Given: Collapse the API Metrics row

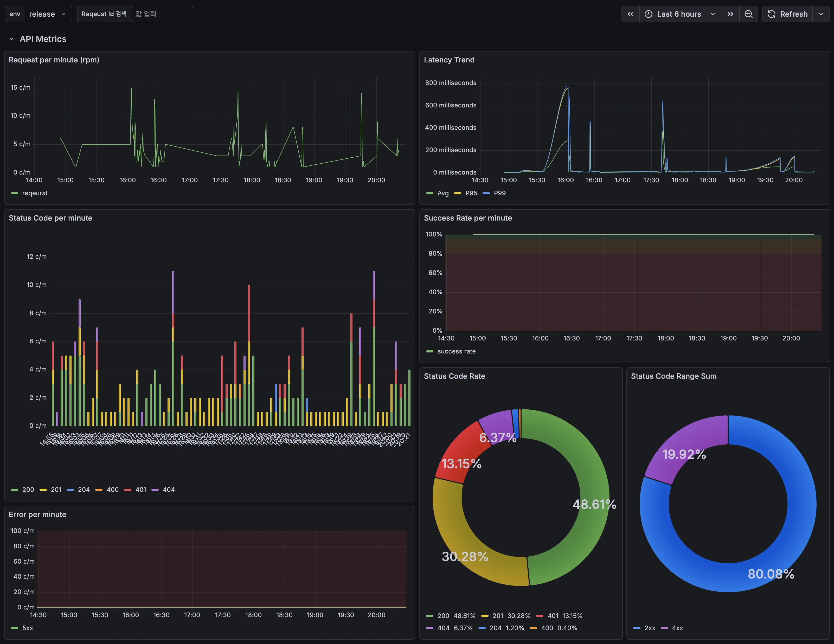Looking at the screenshot, I should coord(11,39).
